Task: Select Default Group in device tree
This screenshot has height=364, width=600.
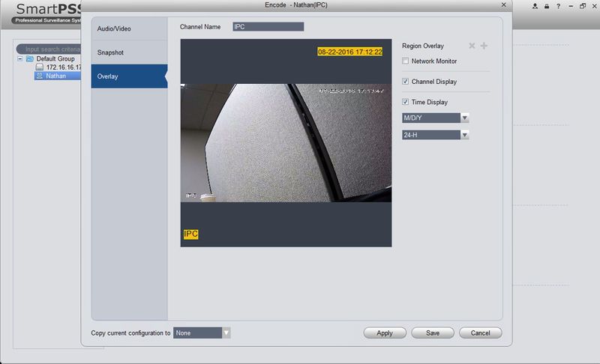Action: click(x=55, y=59)
